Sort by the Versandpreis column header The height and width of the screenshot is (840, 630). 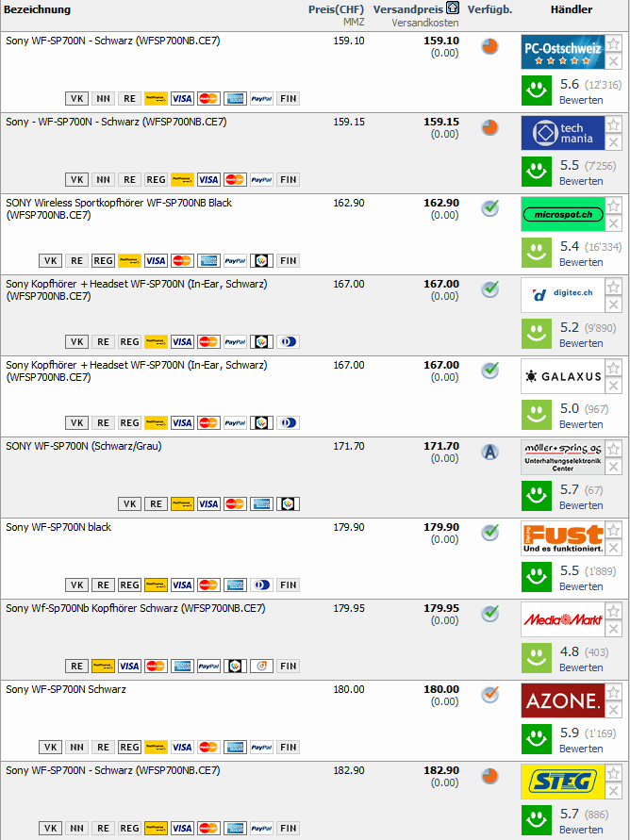(x=408, y=9)
